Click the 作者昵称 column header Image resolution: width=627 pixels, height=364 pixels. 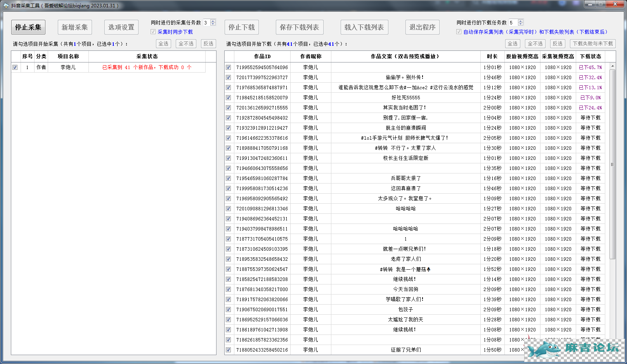pos(311,56)
